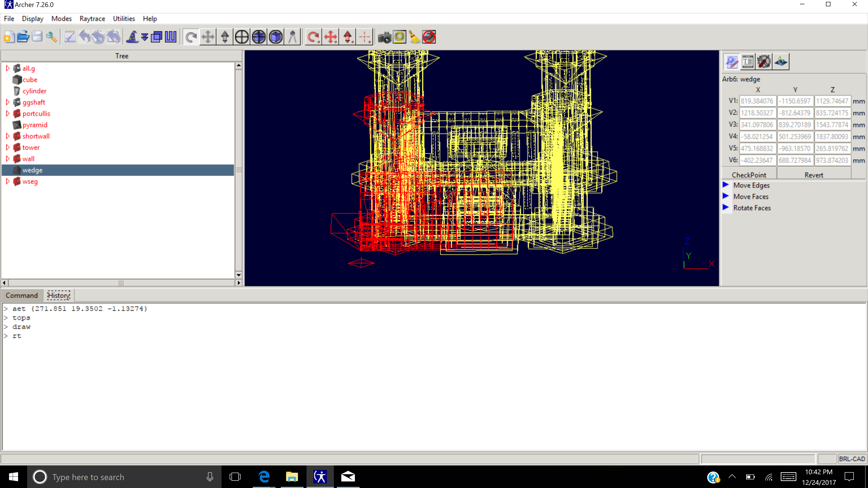Click the checkpoint notepad icon
868x488 pixels.
pyautogui.click(x=70, y=37)
